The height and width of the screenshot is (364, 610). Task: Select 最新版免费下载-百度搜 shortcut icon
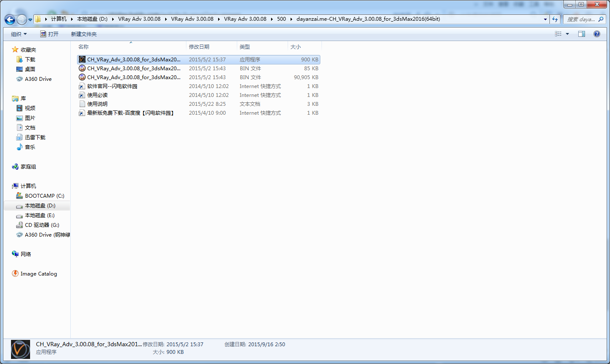82,113
